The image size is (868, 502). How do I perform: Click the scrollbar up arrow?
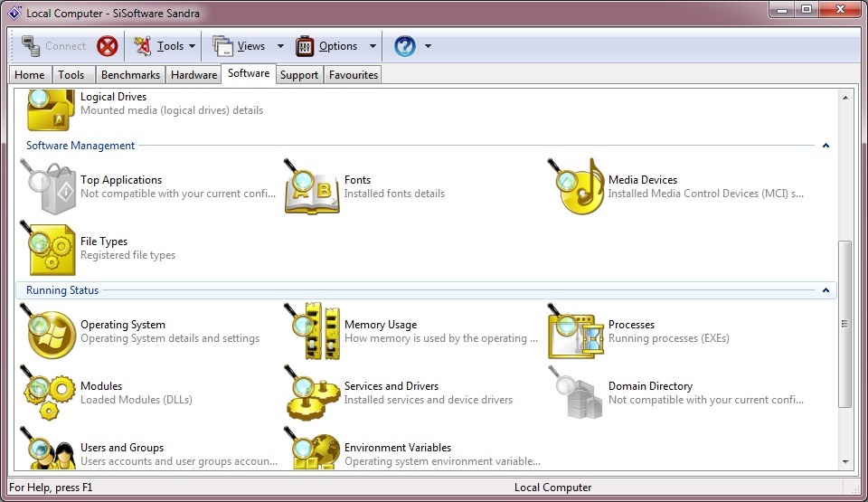click(x=845, y=98)
